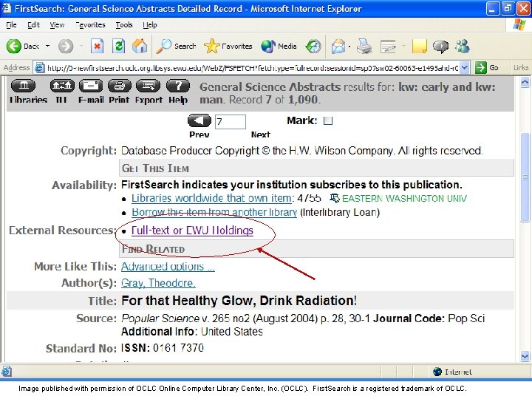
Task: Open the Help menu in menu bar
Action: [149, 25]
